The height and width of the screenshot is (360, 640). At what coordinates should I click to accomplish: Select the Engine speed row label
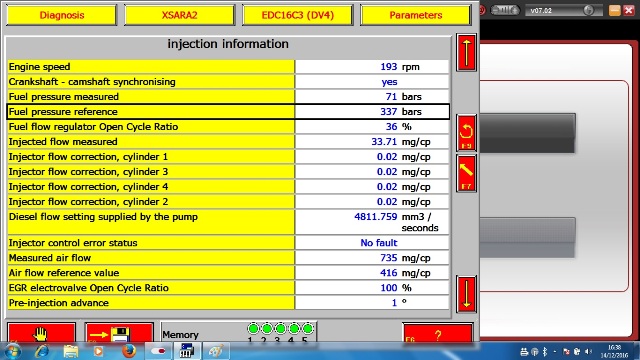click(x=151, y=67)
